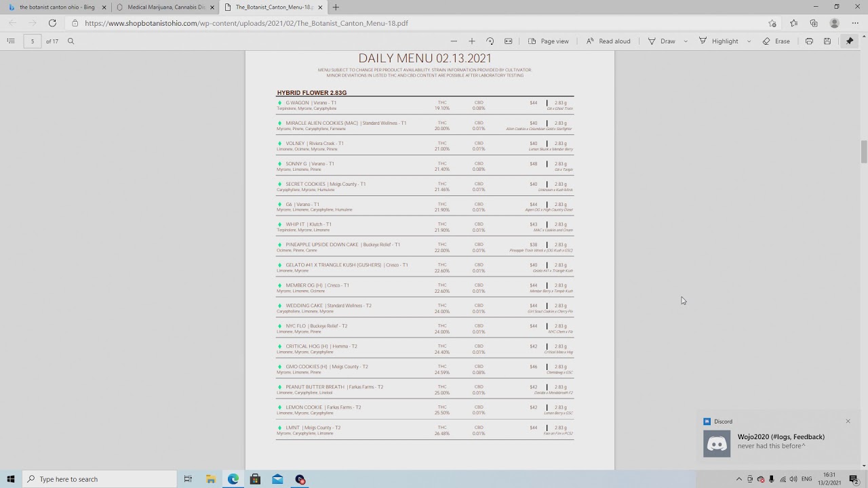Print the PDF document
Viewport: 868px width, 488px height.
point(809,41)
